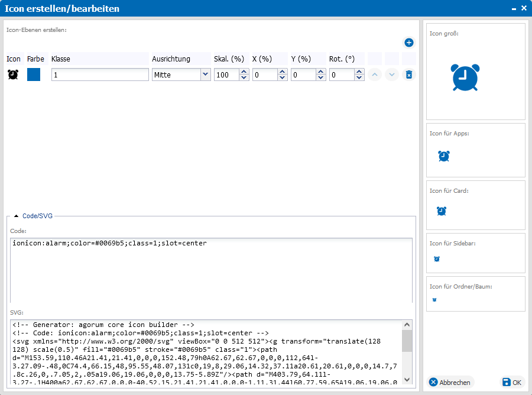Click the 'Icon für Ordner/Baum:' label
Viewport: 532px width, 395px height.
point(461,286)
